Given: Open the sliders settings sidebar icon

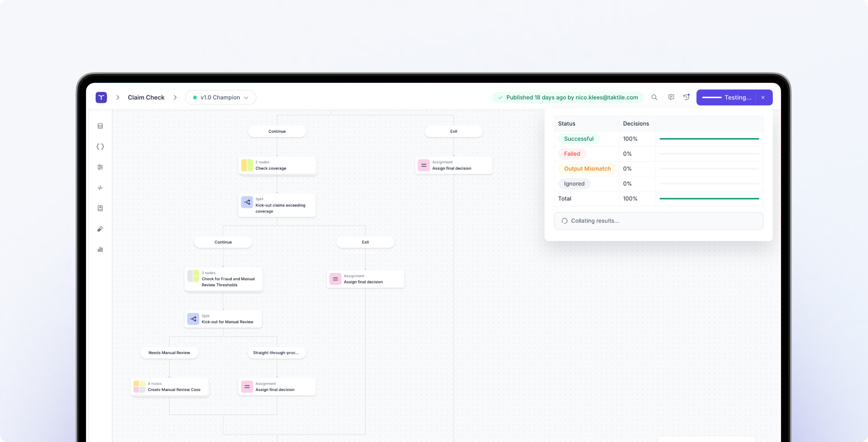Looking at the screenshot, I should click(100, 167).
